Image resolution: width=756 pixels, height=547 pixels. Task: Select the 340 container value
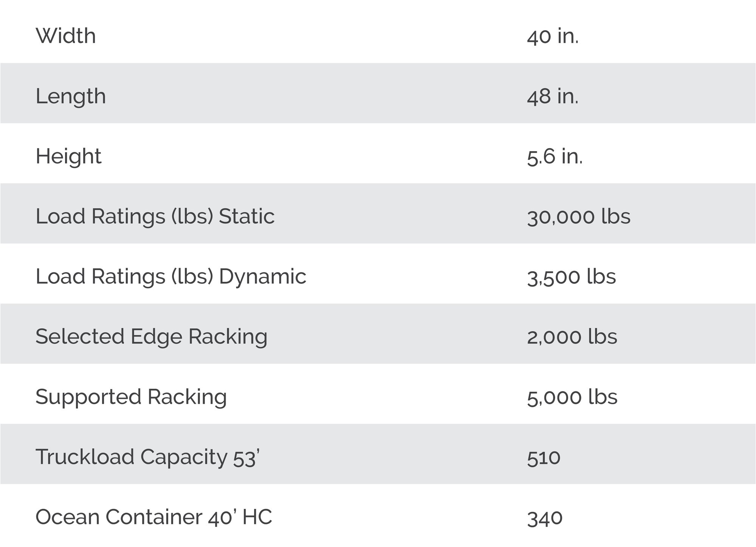(545, 518)
